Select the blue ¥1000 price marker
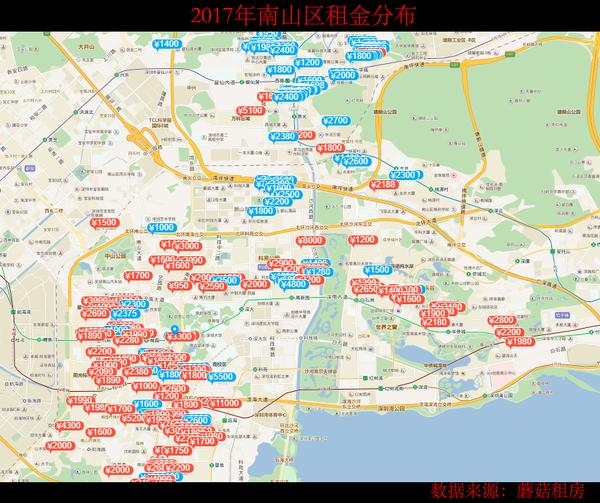Viewport: 600px width, 503px height. 162,228
